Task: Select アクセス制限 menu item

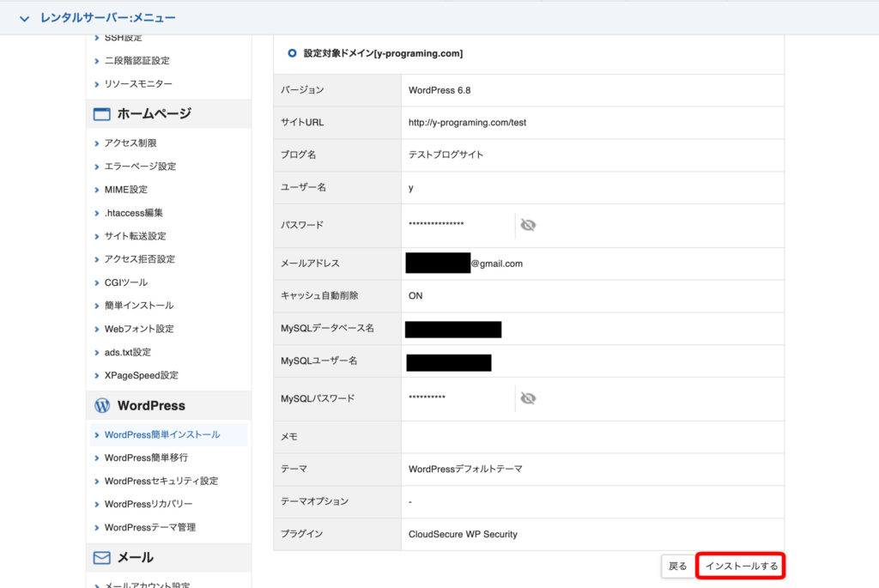Action: point(130,143)
